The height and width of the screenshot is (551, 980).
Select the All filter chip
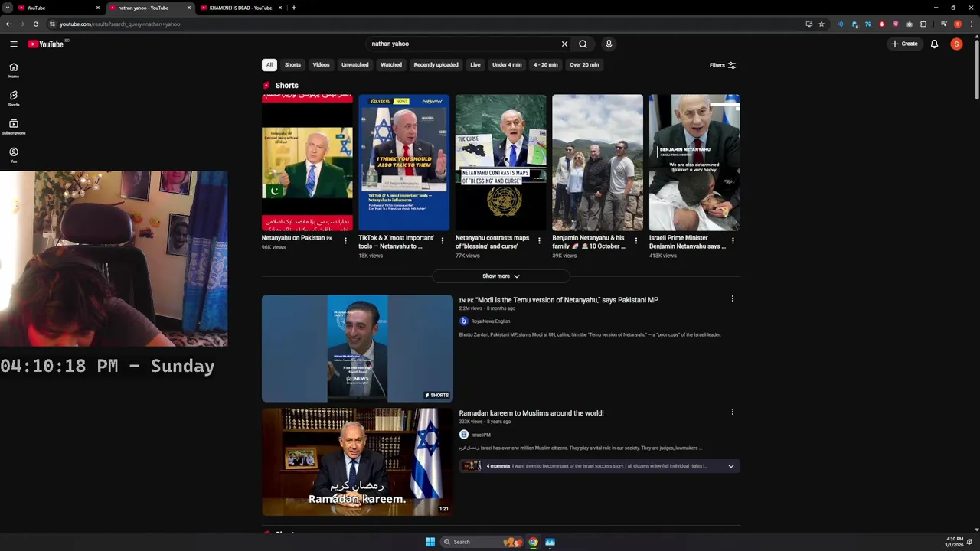click(x=269, y=65)
